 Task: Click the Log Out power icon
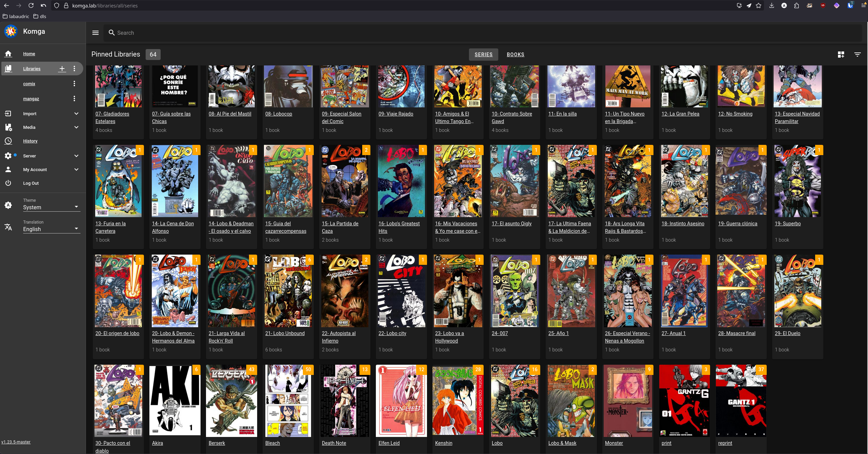(x=8, y=183)
